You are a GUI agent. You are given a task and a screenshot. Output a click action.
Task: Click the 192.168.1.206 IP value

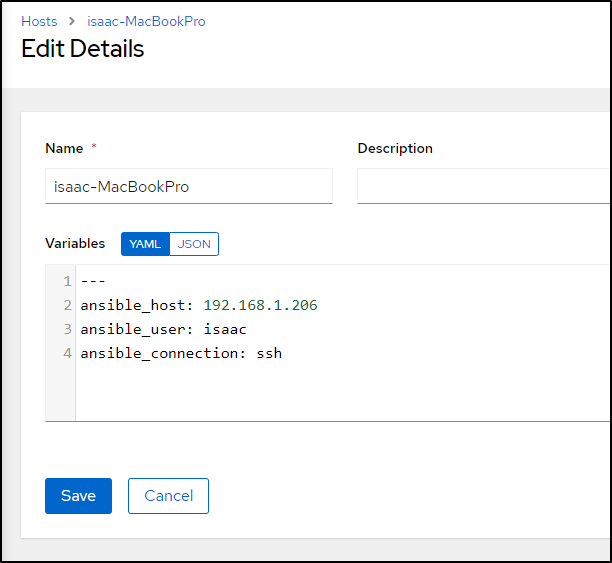point(260,305)
